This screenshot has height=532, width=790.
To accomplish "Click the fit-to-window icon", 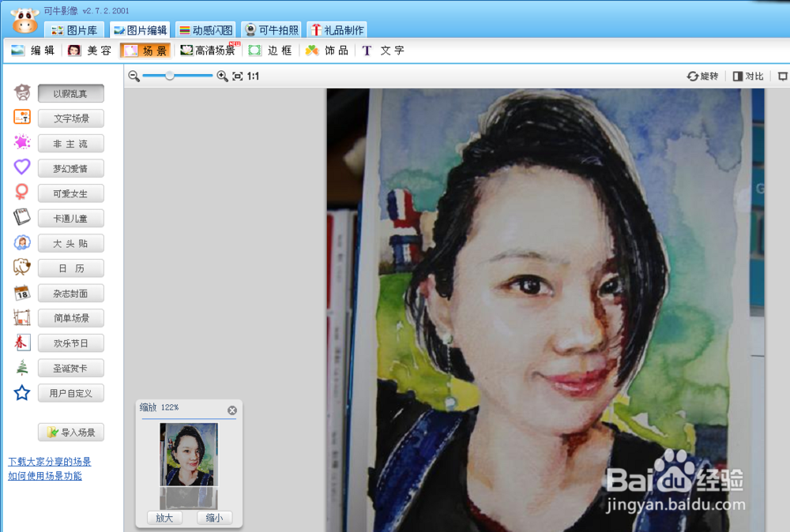I will [x=237, y=76].
